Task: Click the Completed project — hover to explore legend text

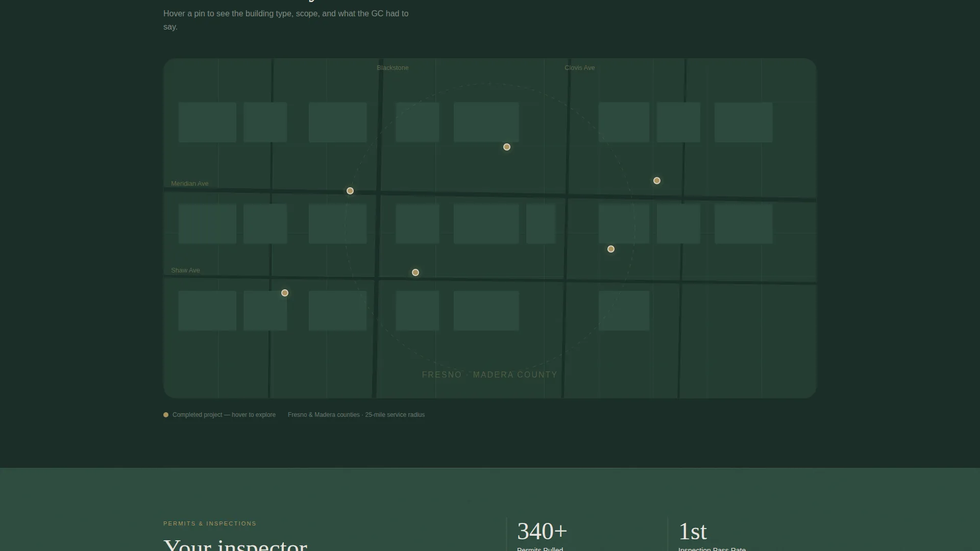Action: (224, 415)
